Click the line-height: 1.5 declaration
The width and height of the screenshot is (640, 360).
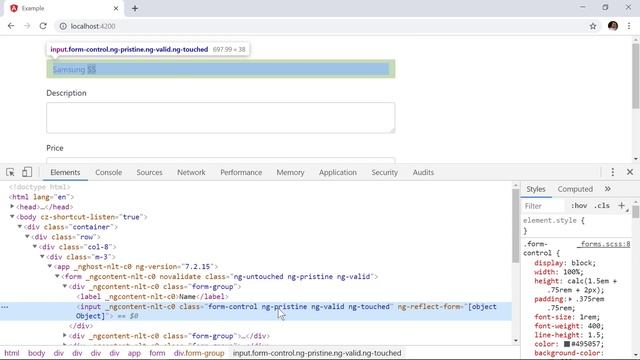coord(569,335)
